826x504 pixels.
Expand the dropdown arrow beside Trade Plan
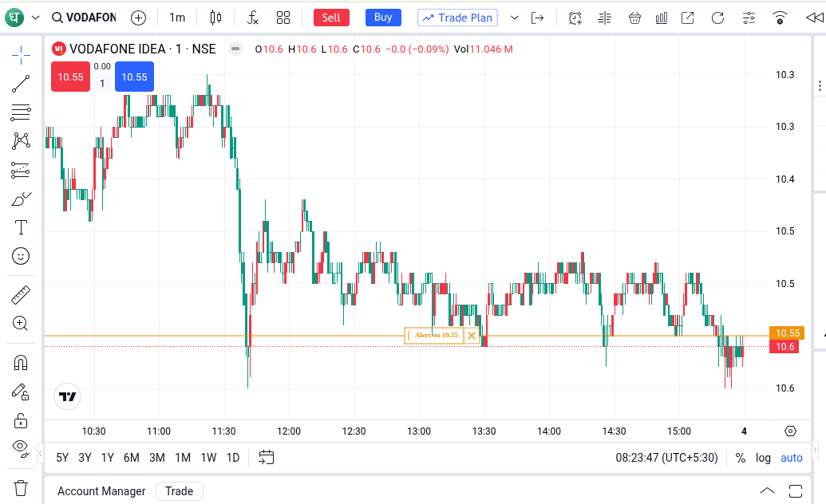(514, 18)
